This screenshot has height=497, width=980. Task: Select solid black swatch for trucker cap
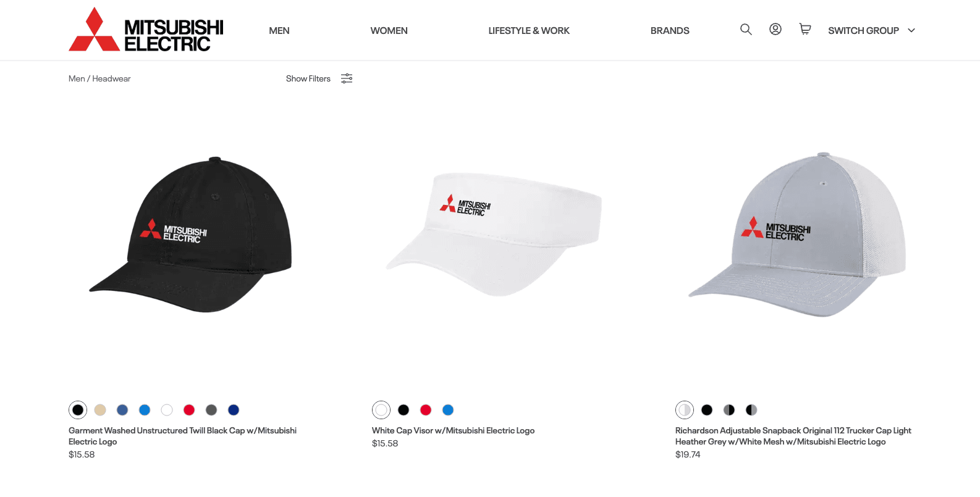pos(707,410)
